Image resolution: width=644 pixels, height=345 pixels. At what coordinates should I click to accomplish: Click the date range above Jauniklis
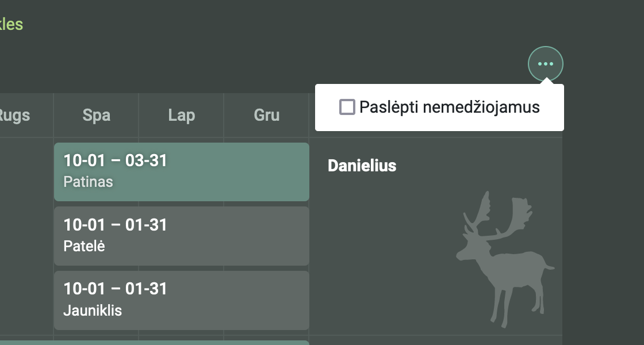click(115, 289)
